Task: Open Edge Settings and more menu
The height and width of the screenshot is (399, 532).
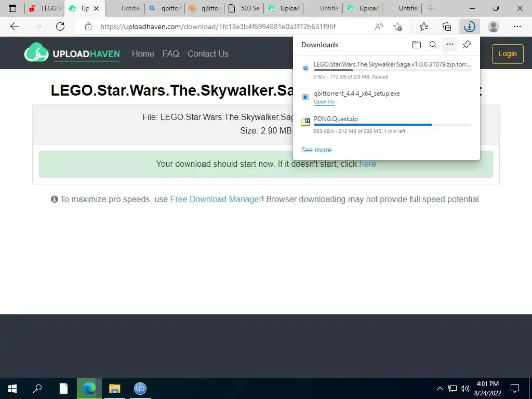Action: coord(517,26)
